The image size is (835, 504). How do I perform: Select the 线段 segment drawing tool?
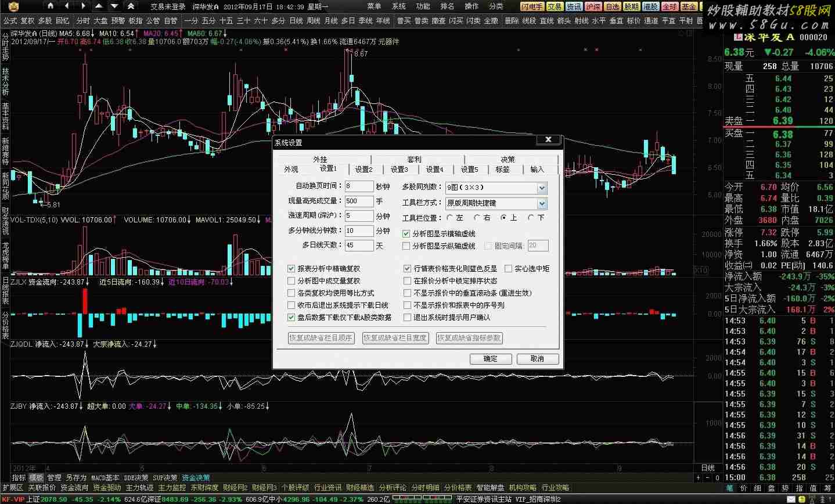[x=529, y=20]
